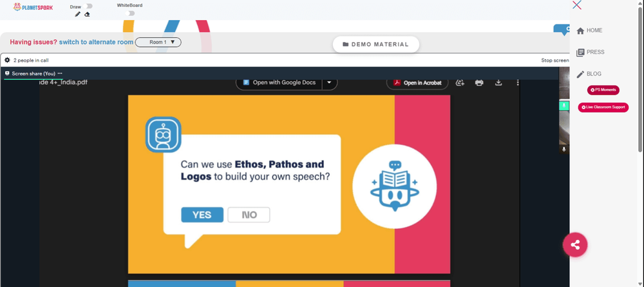Open the Room 1 dropdown
This screenshot has height=287, width=644.
point(158,42)
